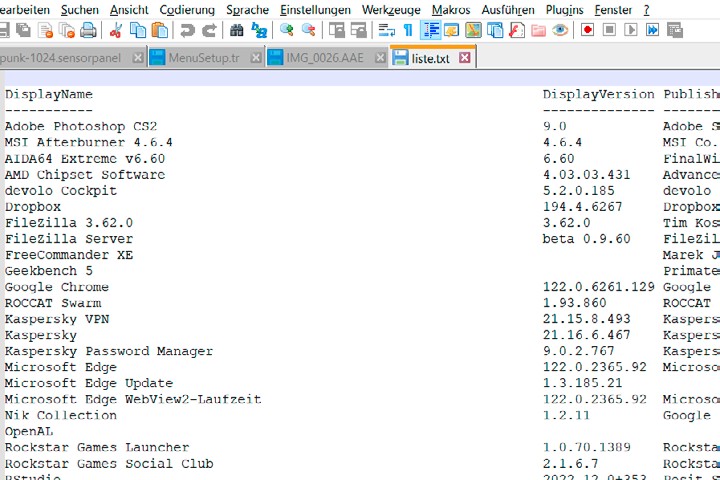Expand the Werkzeuge menu
The height and width of the screenshot is (480, 720).
pos(391,10)
